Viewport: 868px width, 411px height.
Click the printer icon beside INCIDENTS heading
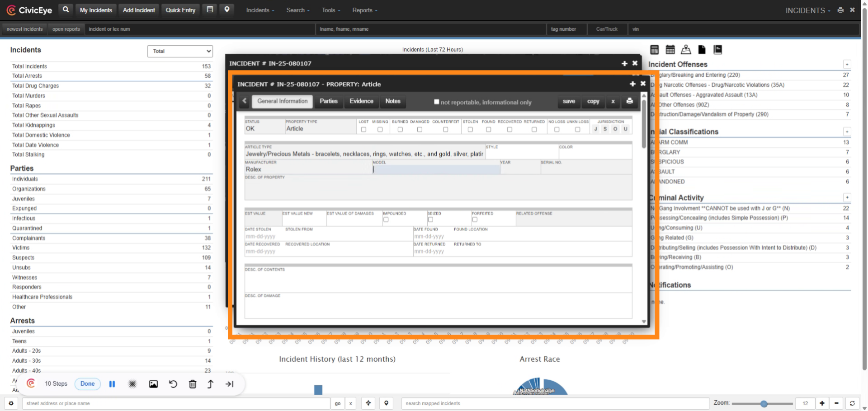click(840, 10)
